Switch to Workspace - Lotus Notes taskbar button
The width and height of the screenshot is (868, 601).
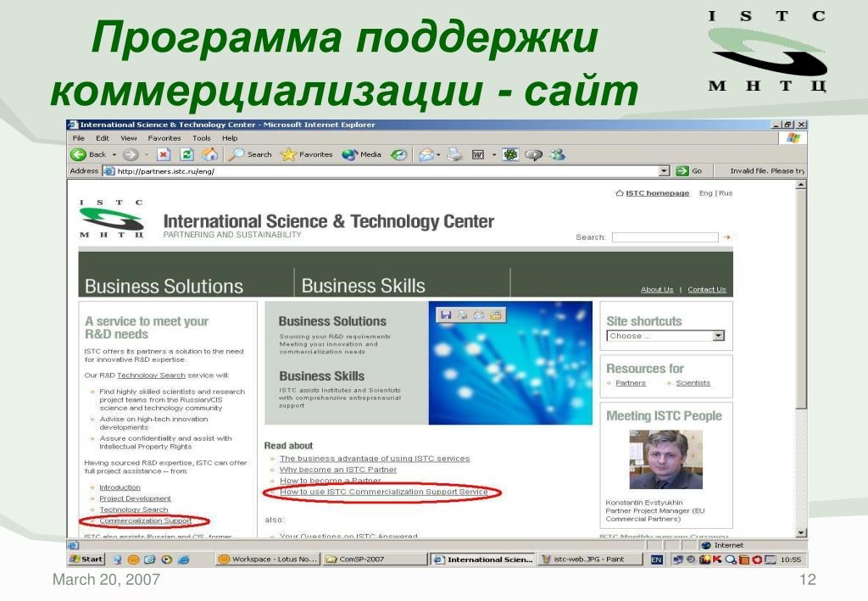(269, 559)
